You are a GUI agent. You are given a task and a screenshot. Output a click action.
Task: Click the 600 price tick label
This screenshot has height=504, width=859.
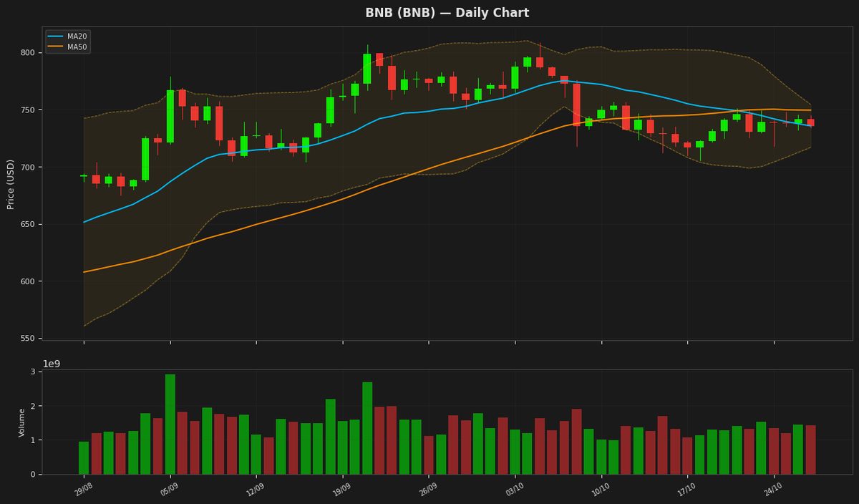pos(28,282)
